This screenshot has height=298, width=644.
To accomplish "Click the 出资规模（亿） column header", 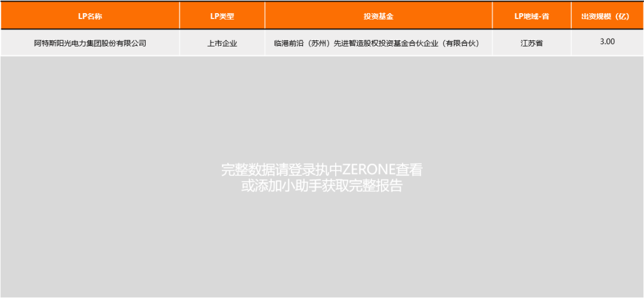I will point(608,16).
